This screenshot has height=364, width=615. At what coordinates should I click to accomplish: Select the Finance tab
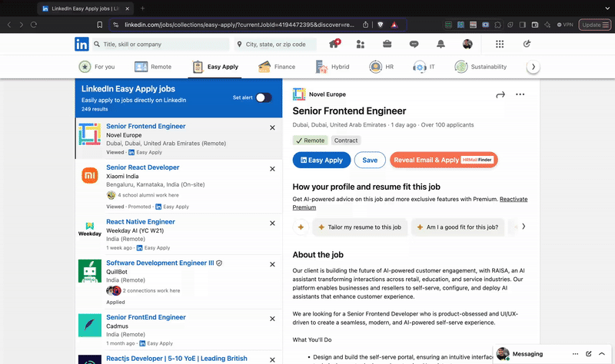[x=277, y=67]
